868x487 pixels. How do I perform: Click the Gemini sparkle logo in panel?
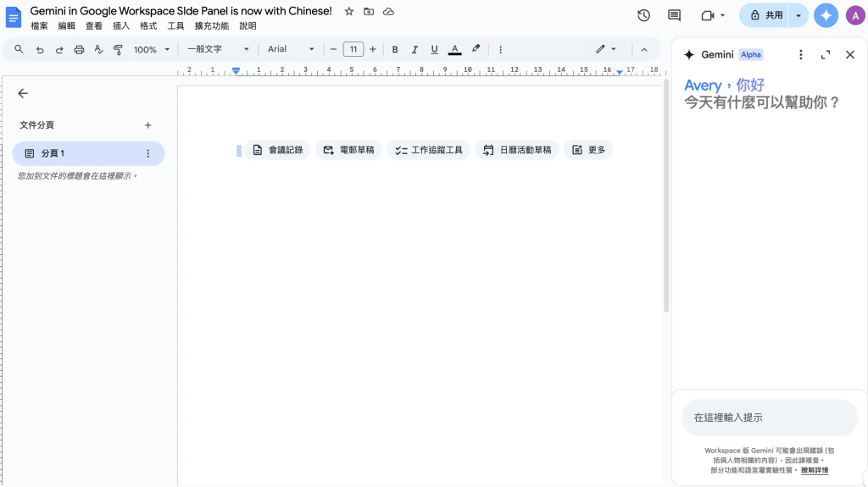coord(688,54)
